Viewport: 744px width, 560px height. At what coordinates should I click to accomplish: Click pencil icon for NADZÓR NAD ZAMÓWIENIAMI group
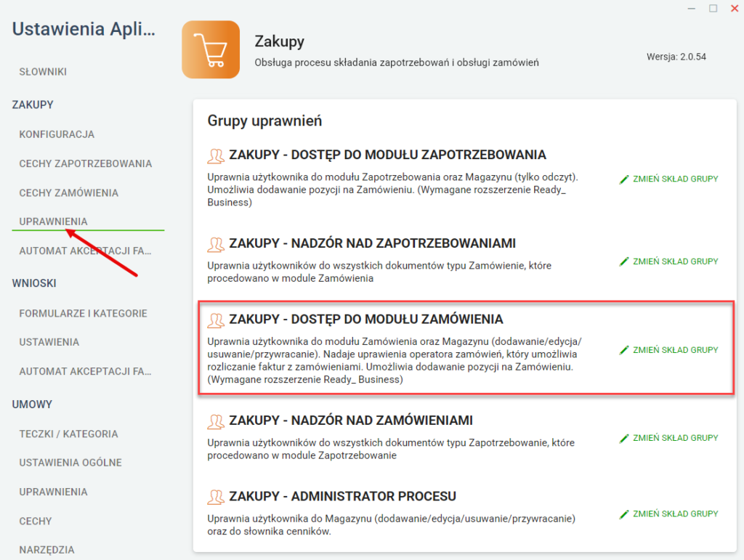(624, 438)
